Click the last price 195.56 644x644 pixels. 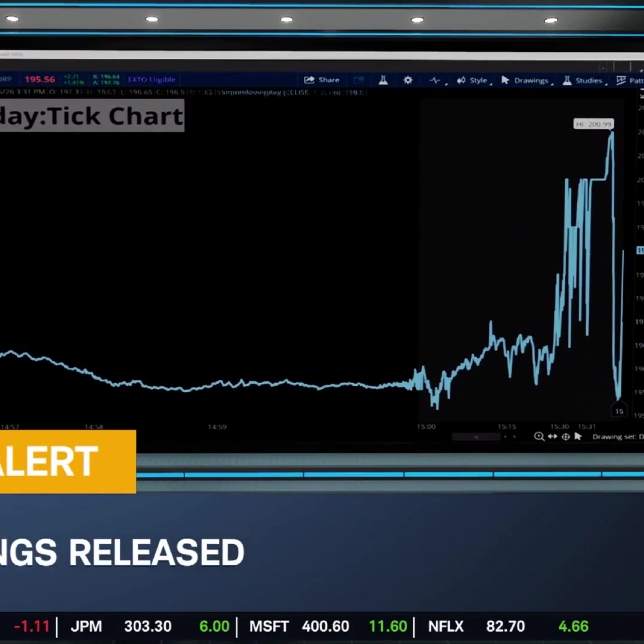(40, 80)
